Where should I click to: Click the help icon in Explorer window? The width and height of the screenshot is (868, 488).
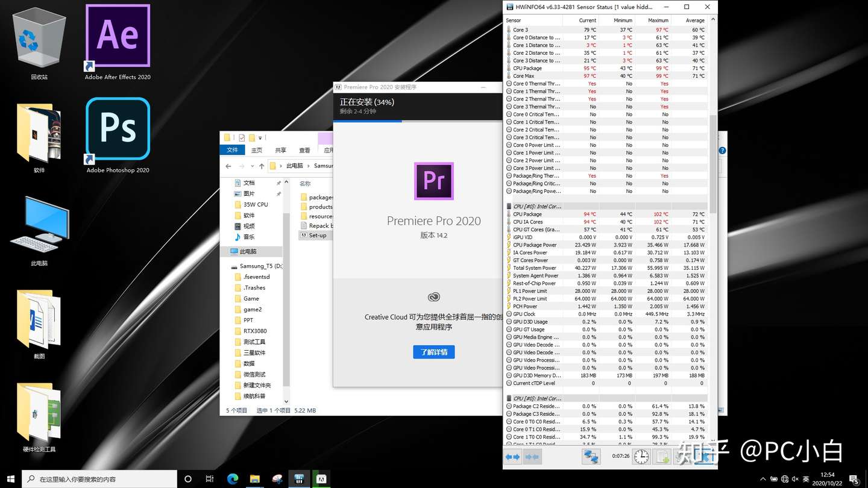pos(722,151)
